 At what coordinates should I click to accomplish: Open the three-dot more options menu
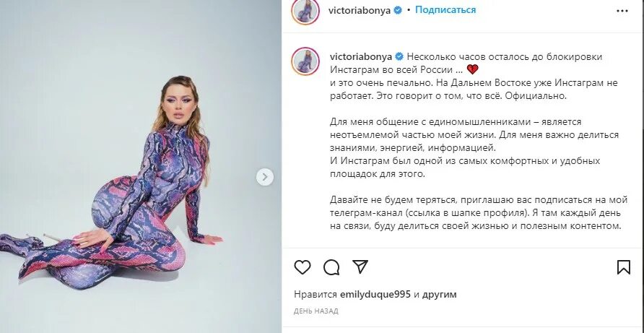[x=622, y=11]
